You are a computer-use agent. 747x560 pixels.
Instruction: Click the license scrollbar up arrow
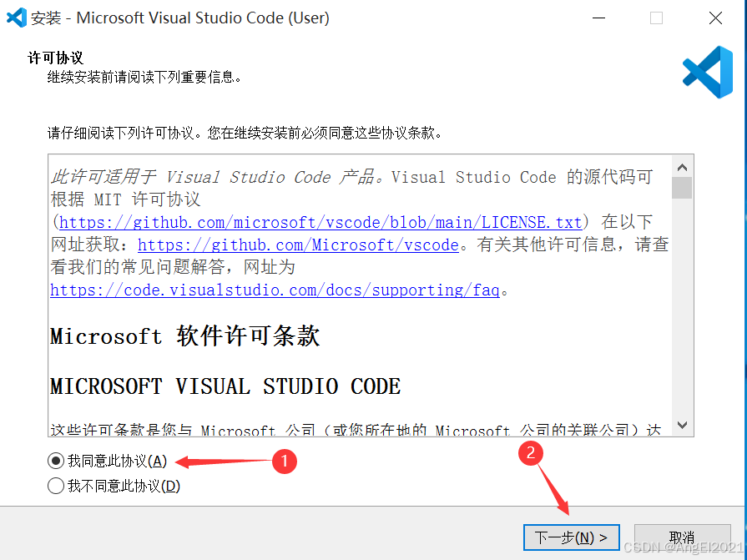click(682, 167)
